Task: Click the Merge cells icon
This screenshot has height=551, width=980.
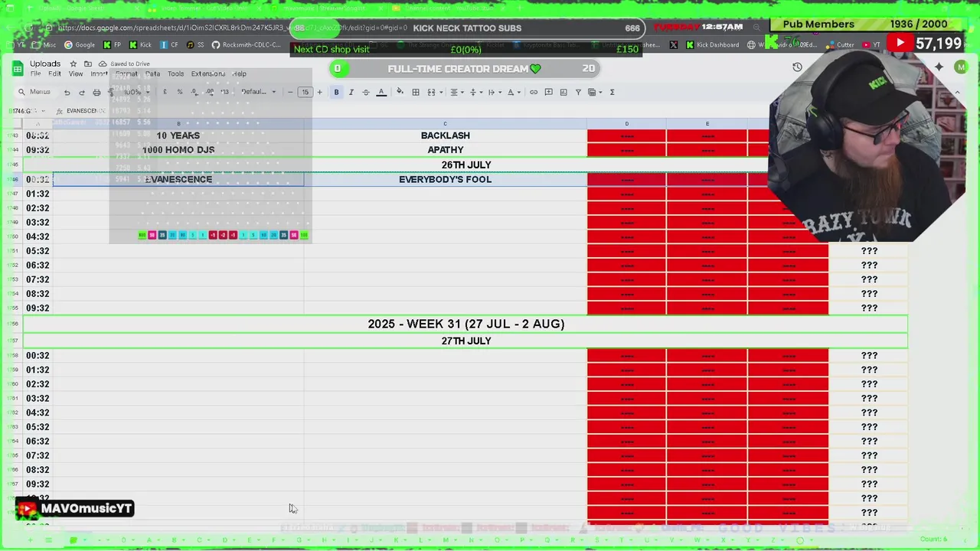Action: (431, 92)
